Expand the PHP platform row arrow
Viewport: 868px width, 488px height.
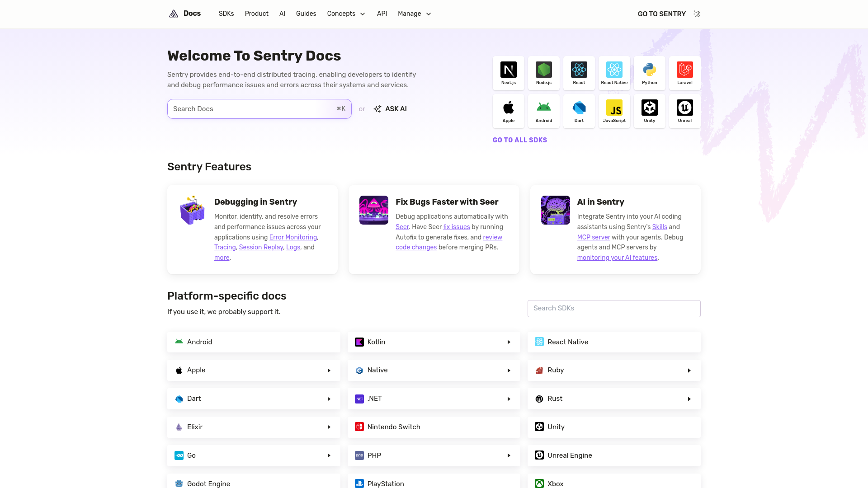tap(509, 455)
